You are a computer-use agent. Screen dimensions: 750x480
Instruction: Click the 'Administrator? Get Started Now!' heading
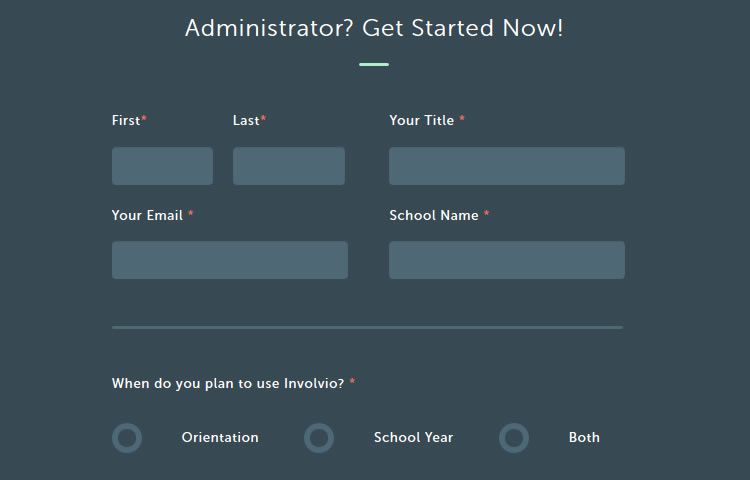(x=374, y=29)
